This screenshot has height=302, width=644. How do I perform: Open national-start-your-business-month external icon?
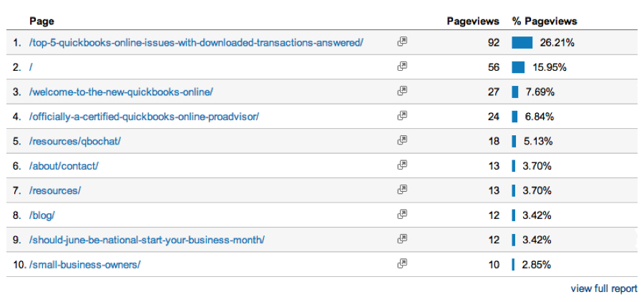click(x=402, y=238)
